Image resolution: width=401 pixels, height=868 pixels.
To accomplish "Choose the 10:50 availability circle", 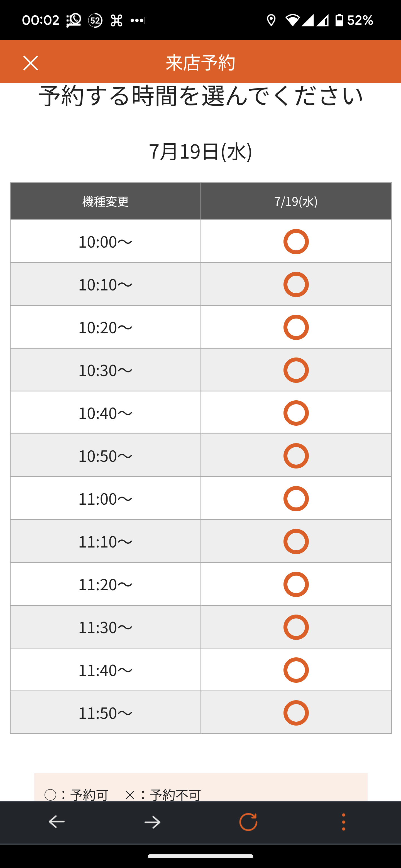I will [296, 456].
